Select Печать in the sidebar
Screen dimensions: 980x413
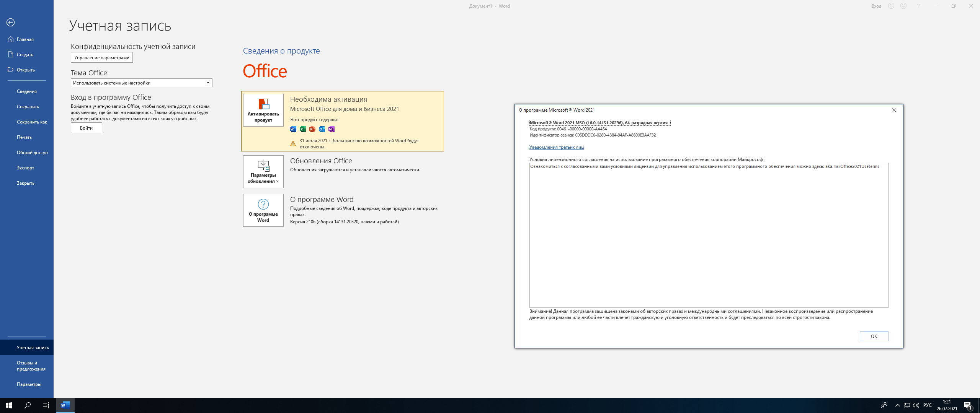coord(27,137)
